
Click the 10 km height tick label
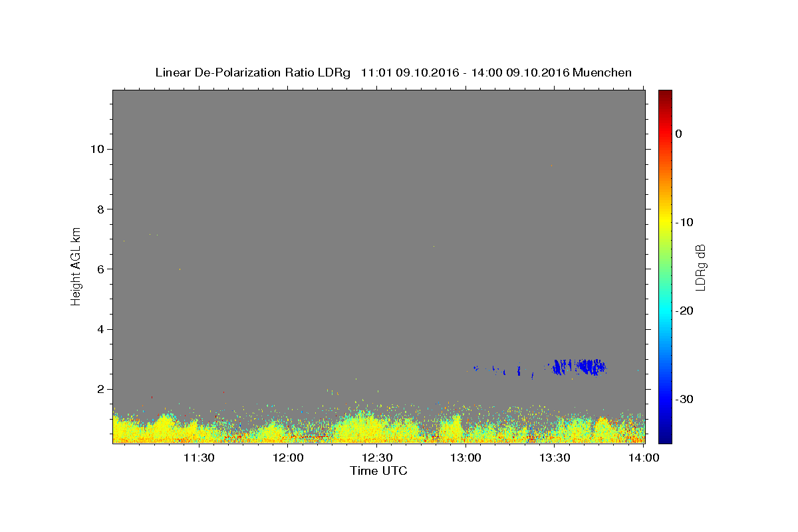click(96, 149)
